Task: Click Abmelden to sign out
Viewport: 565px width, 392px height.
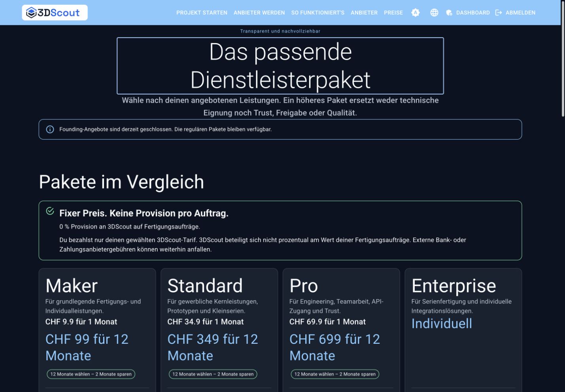Action: pyautogui.click(x=520, y=13)
